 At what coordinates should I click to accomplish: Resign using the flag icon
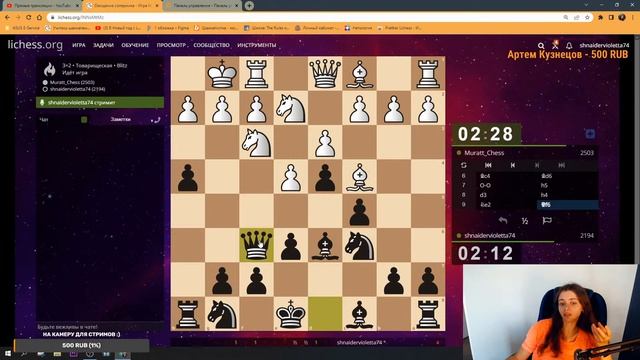point(547,220)
